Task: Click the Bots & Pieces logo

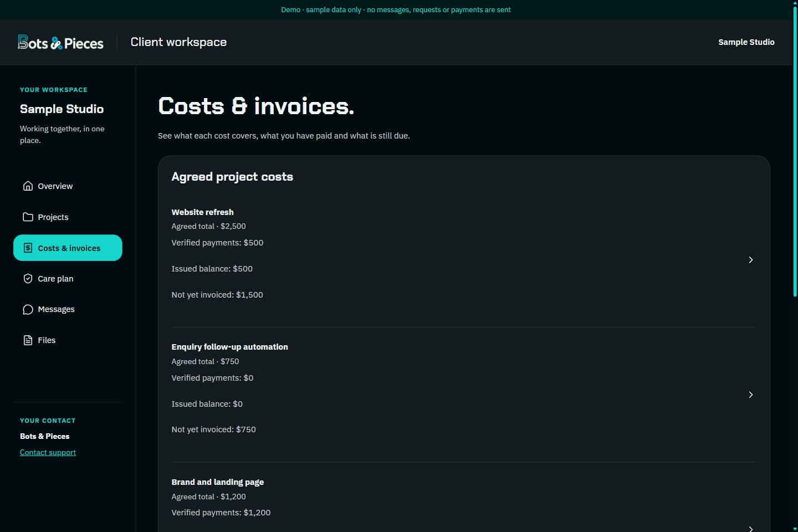Action: pos(60,43)
